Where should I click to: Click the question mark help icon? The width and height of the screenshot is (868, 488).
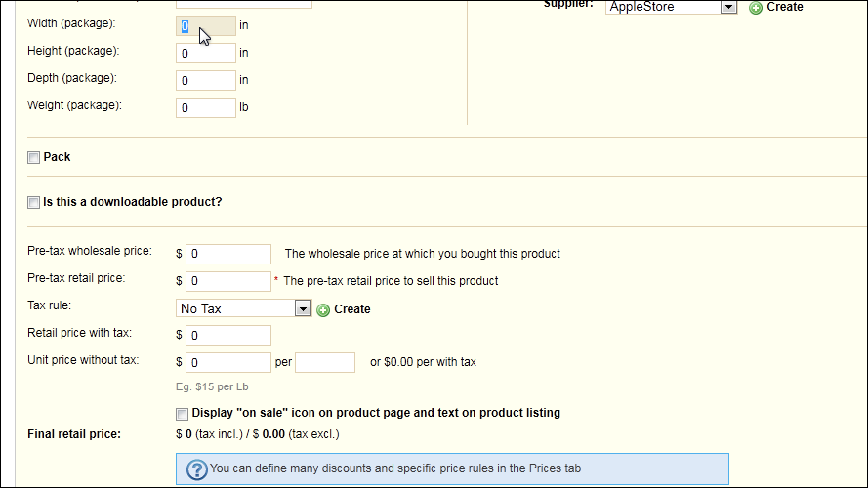pyautogui.click(x=196, y=469)
